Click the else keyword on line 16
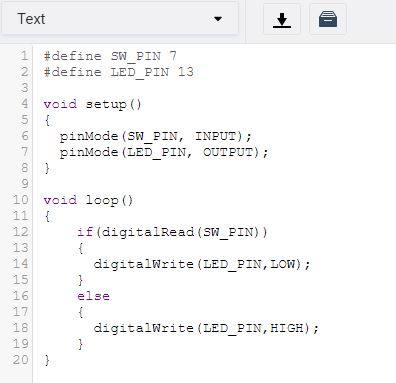 (x=93, y=296)
